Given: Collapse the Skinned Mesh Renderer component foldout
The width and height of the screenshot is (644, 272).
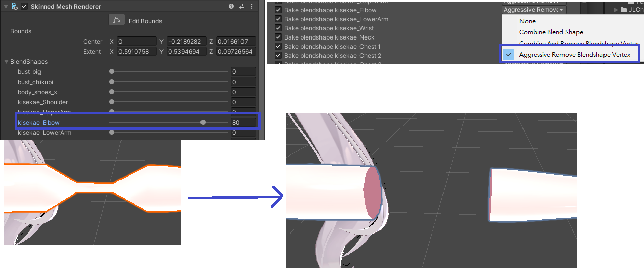Looking at the screenshot, I should click(x=6, y=7).
